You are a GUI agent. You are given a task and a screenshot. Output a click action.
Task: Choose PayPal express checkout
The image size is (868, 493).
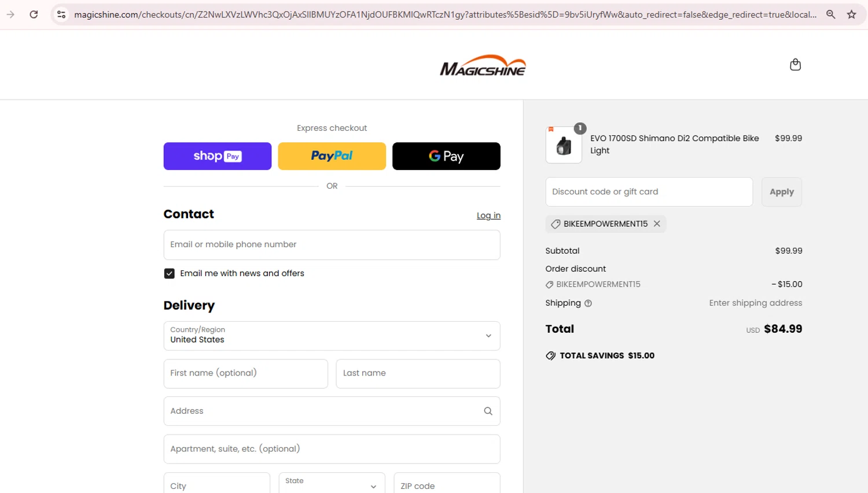332,156
